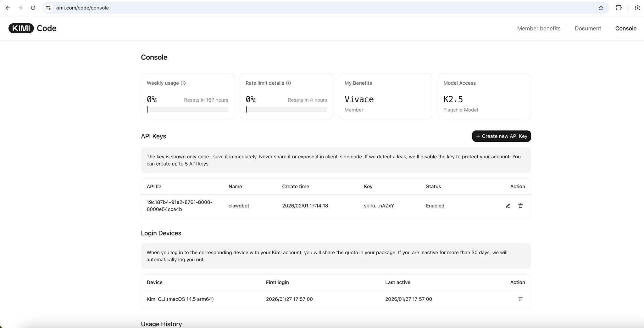
Task: Click API ID 19c187b4-91e2-8761-8000 cell
Action: [x=180, y=206]
